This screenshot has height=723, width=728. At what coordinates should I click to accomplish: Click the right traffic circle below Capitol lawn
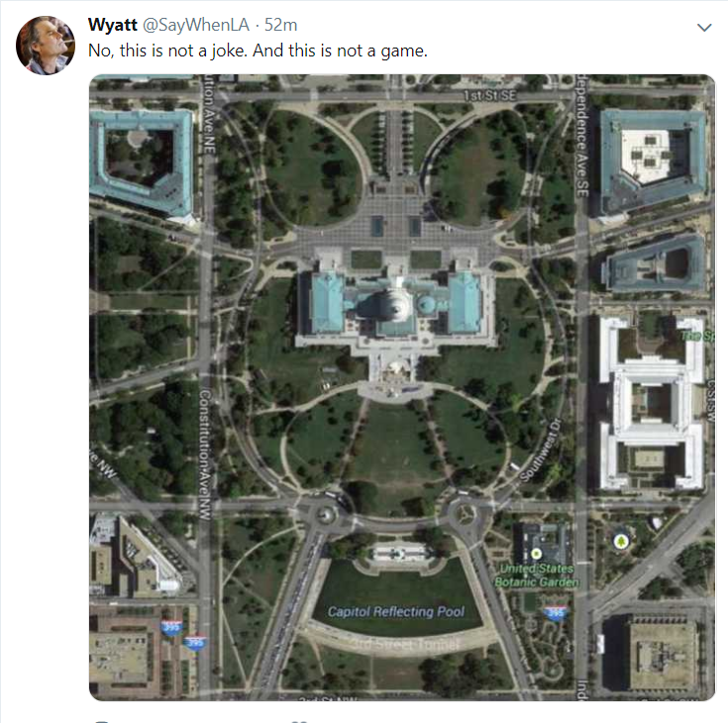tap(464, 512)
